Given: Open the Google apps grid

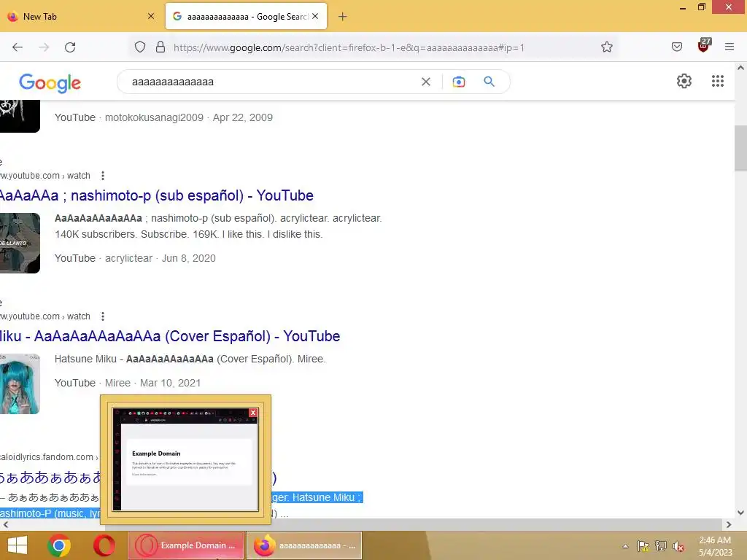Looking at the screenshot, I should coord(718,81).
